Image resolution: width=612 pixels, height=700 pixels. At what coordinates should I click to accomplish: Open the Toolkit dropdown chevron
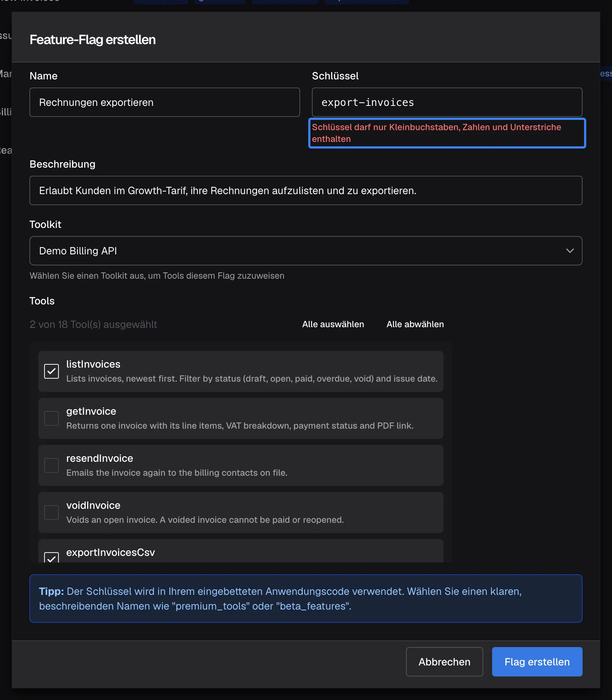570,251
